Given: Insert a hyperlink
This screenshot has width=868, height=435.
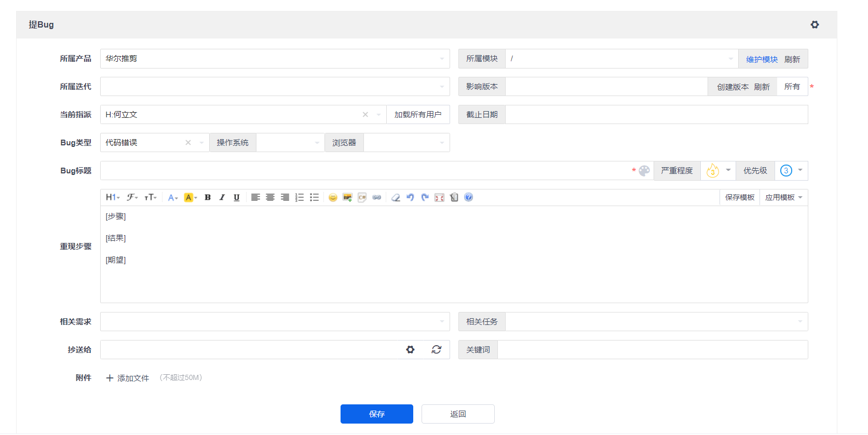Looking at the screenshot, I should pyautogui.click(x=377, y=197).
